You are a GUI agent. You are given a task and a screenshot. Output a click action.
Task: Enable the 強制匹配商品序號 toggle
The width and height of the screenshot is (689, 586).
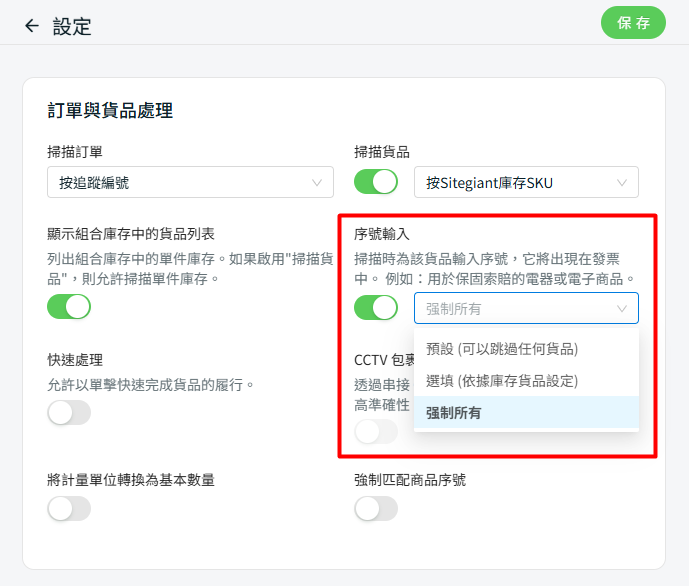376,508
